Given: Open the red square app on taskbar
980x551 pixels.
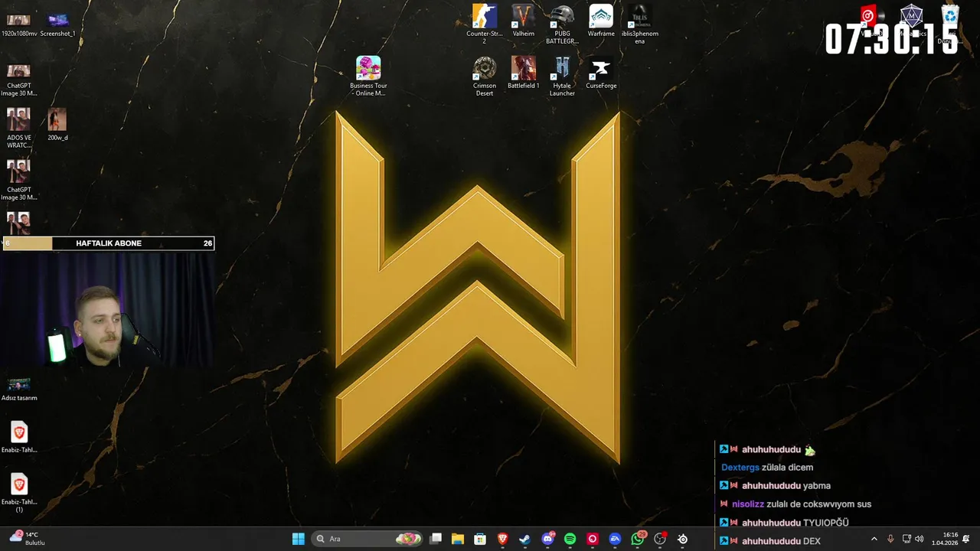Looking at the screenshot, I should pyautogui.click(x=593, y=539).
